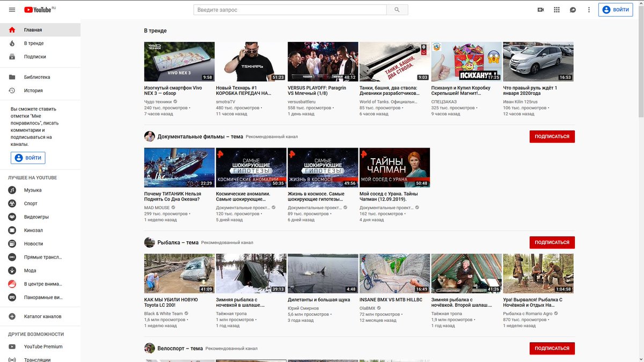
Task: Click the search query input field
Action: pyautogui.click(x=290, y=10)
